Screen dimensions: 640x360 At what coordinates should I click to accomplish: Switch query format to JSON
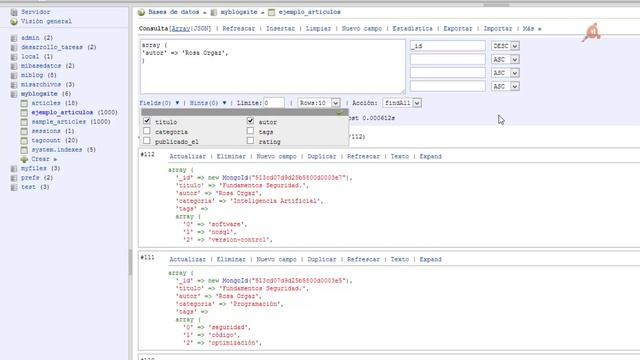201,29
